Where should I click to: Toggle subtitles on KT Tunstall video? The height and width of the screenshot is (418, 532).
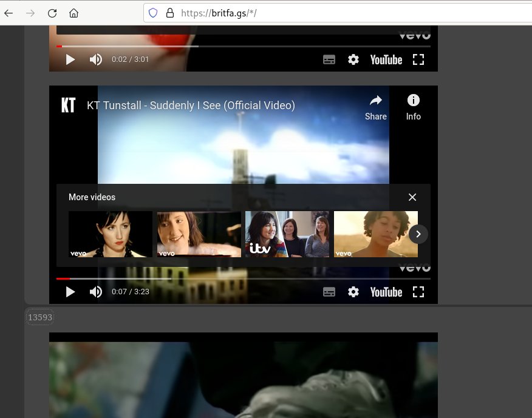329,292
